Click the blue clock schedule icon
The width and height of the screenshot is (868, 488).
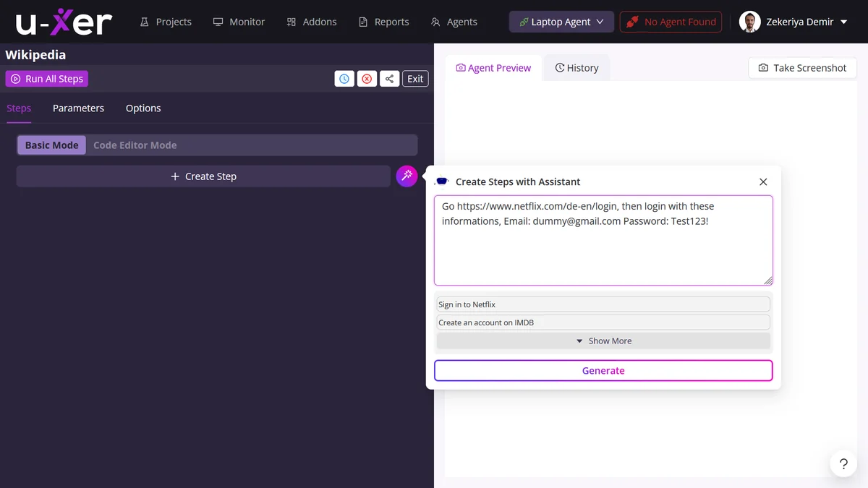click(x=344, y=79)
